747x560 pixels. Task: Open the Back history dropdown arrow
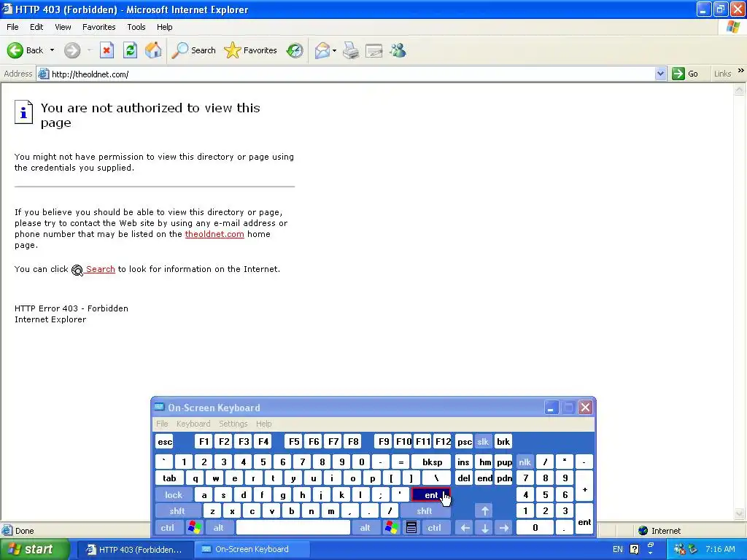(52, 50)
